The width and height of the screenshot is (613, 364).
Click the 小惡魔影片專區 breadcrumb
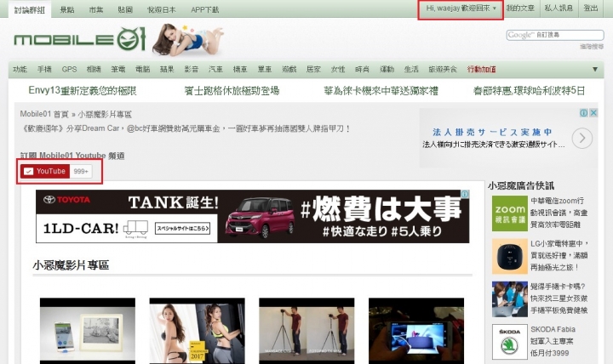[105, 115]
